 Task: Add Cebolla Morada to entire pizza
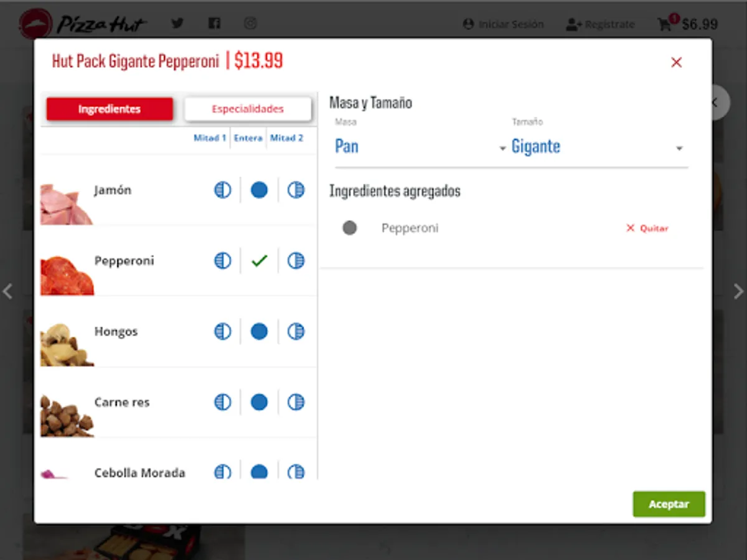pyautogui.click(x=259, y=472)
